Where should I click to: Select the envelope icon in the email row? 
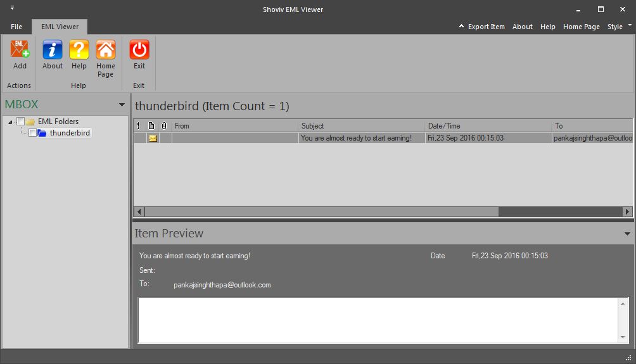[x=153, y=138]
